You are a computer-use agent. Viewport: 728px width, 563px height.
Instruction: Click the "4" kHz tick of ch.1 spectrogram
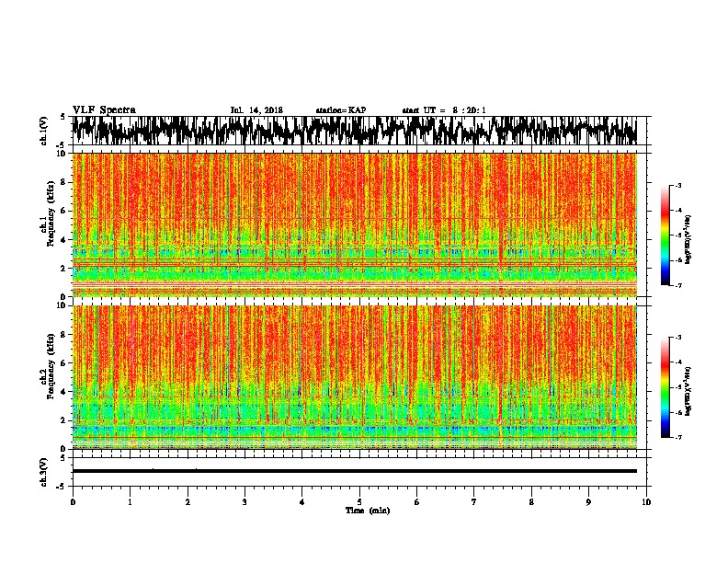coord(64,240)
